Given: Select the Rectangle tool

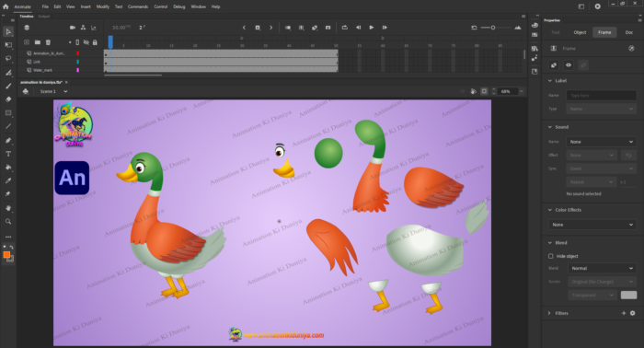Looking at the screenshot, I should click(8, 112).
